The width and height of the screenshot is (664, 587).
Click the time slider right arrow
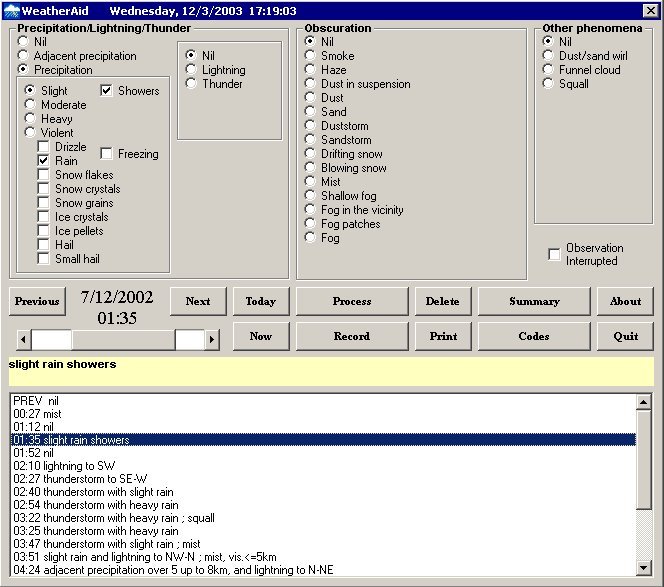click(x=212, y=339)
